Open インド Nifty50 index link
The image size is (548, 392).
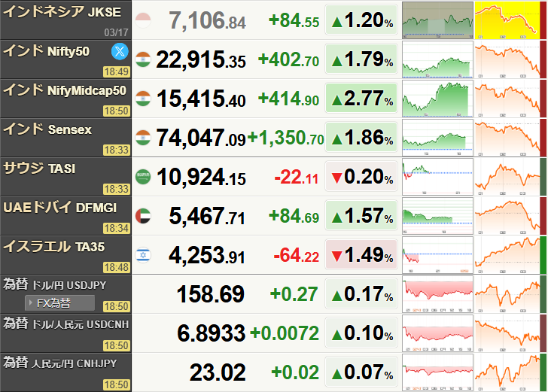(46, 51)
